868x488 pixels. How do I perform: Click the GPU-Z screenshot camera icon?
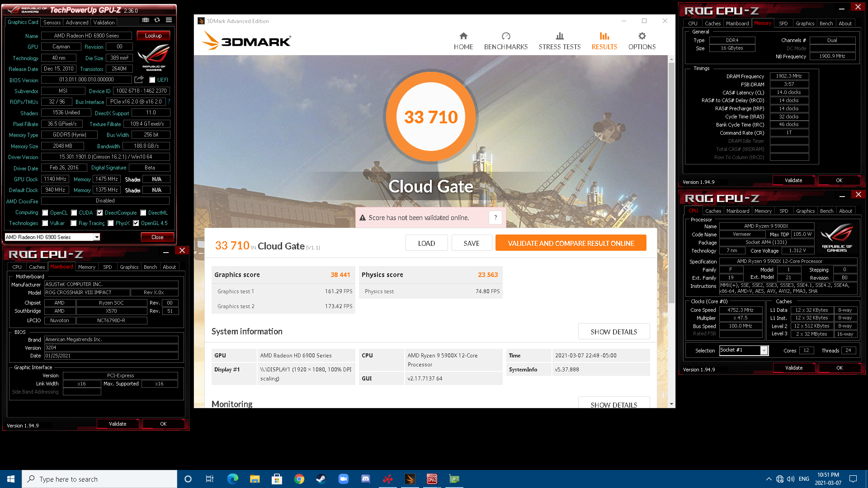coord(145,20)
